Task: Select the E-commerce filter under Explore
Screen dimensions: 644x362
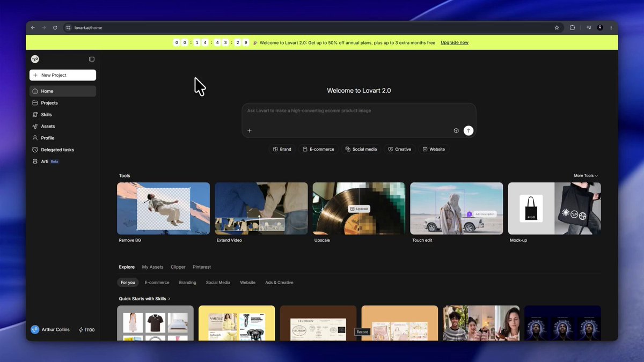Action: [x=157, y=283]
